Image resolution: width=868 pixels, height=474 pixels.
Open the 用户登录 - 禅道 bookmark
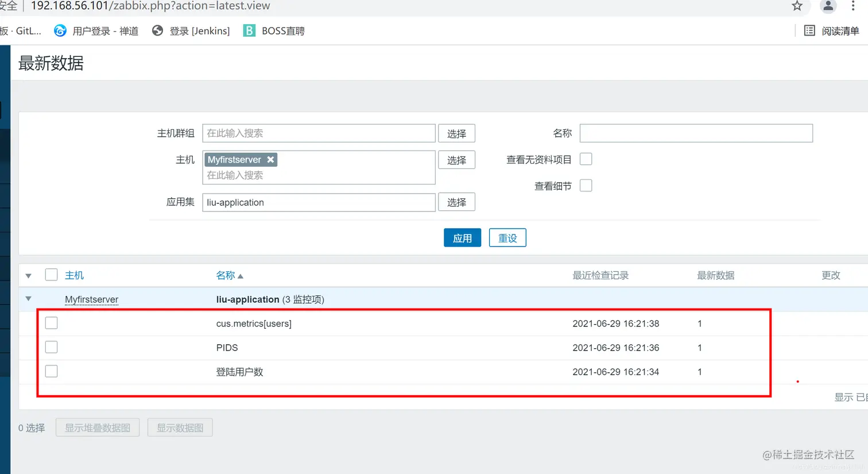[x=96, y=31]
